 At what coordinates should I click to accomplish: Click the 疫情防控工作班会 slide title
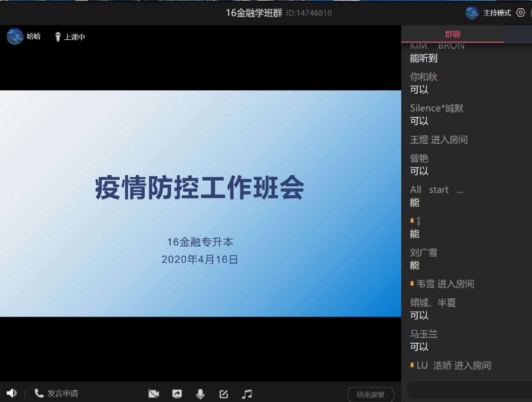pyautogui.click(x=199, y=188)
